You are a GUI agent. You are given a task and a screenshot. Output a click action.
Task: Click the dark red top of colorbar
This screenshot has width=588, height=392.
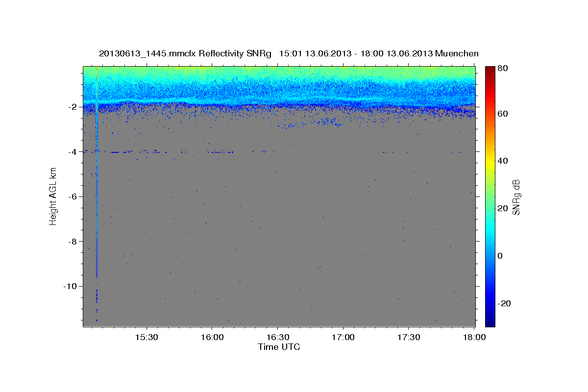(490, 70)
